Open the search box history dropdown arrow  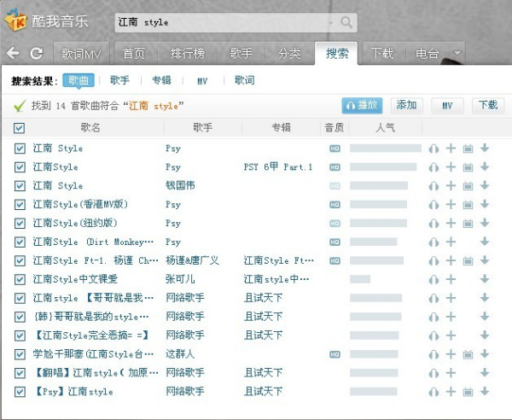tap(331, 23)
